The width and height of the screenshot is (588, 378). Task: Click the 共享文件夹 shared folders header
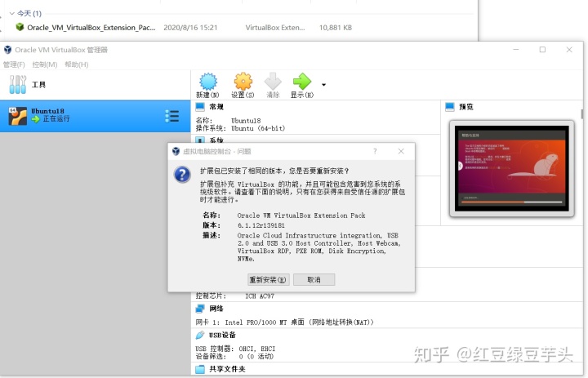(x=227, y=369)
